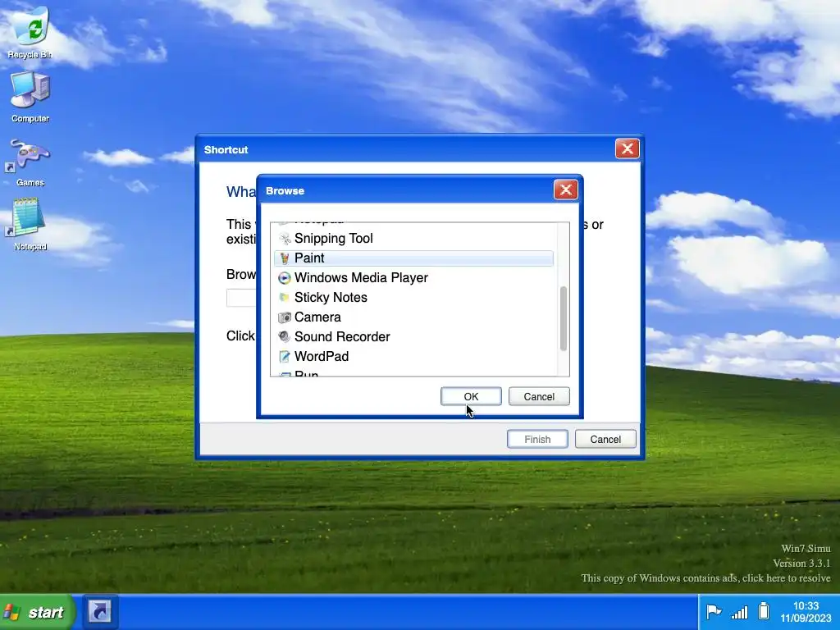Click the Shortcut taskbar item
Image resolution: width=840 pixels, height=630 pixels.
coord(99,612)
